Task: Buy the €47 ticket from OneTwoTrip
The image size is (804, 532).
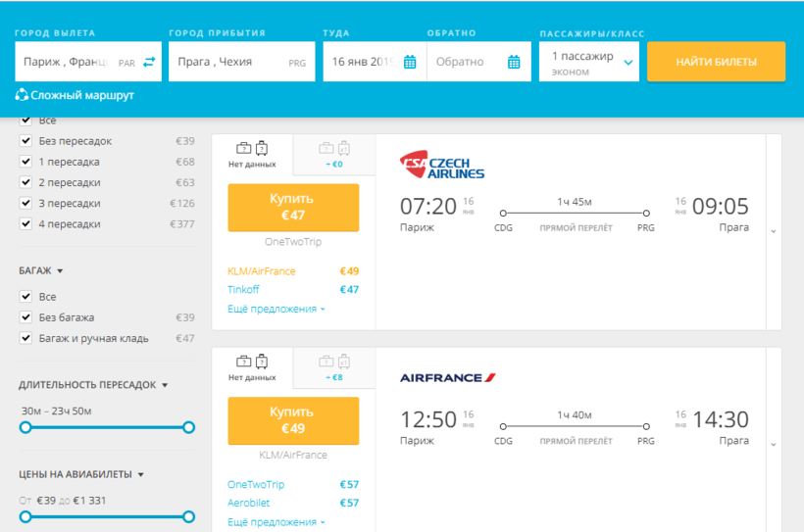Action: pos(293,207)
